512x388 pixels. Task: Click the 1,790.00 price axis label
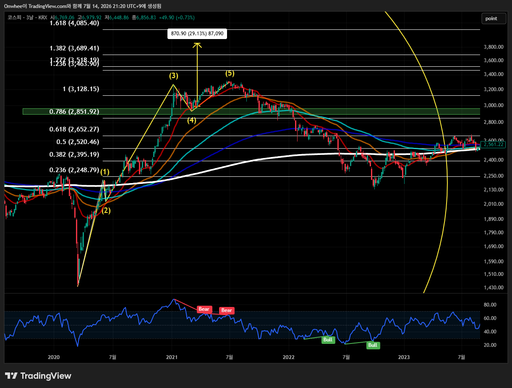[494, 232]
